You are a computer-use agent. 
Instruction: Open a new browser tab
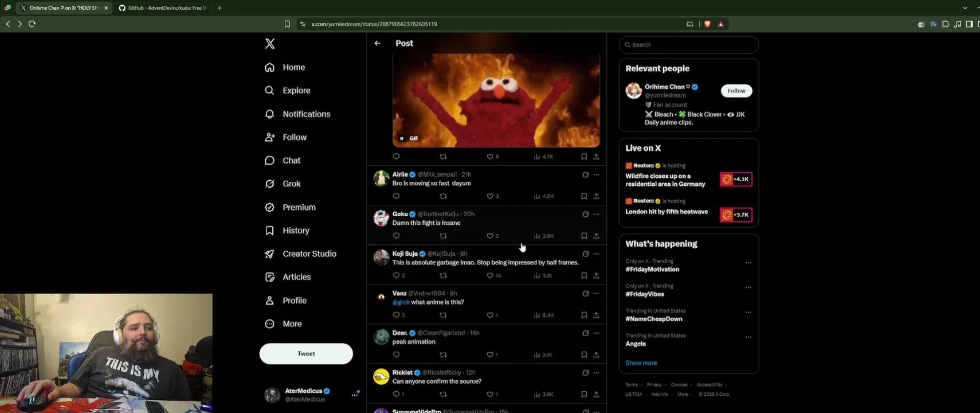(219, 8)
